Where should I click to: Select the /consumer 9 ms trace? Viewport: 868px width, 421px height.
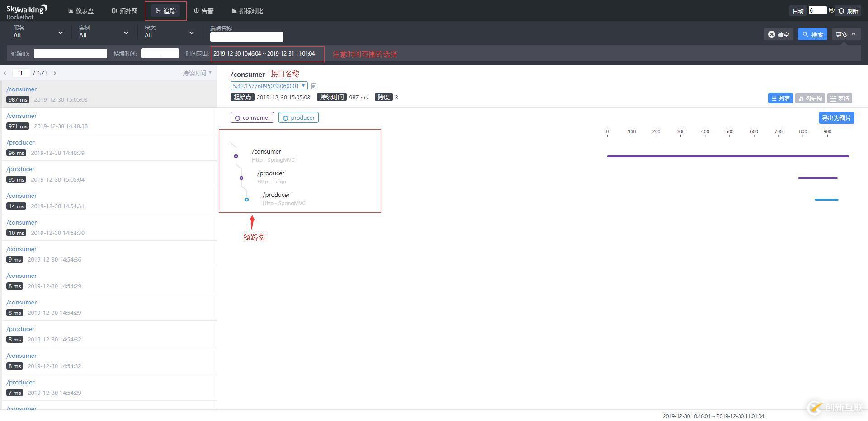point(108,254)
